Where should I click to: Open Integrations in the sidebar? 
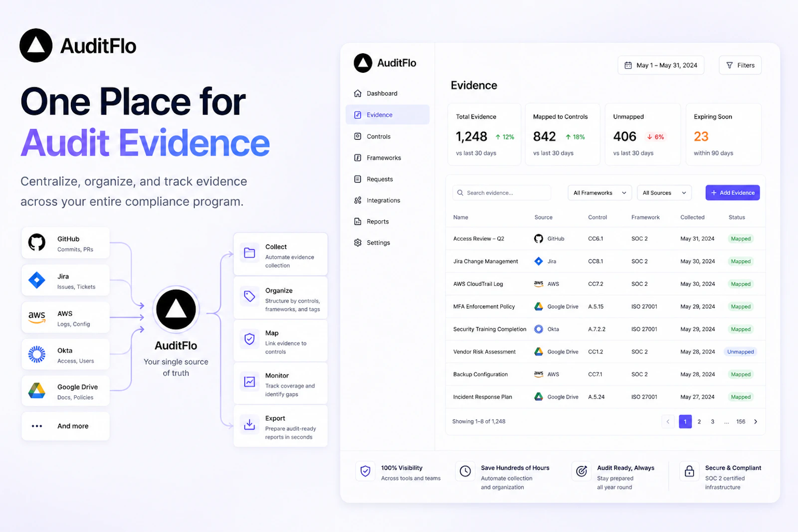coord(388,200)
